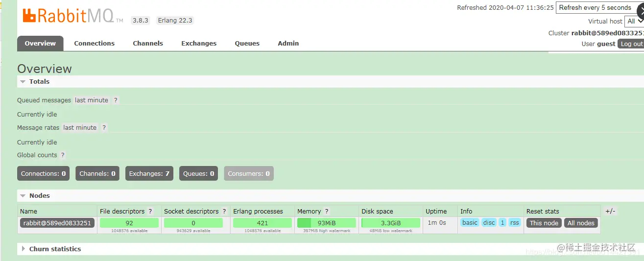Click the Erlang 22.3 version badge
The image size is (644, 261).
point(175,21)
